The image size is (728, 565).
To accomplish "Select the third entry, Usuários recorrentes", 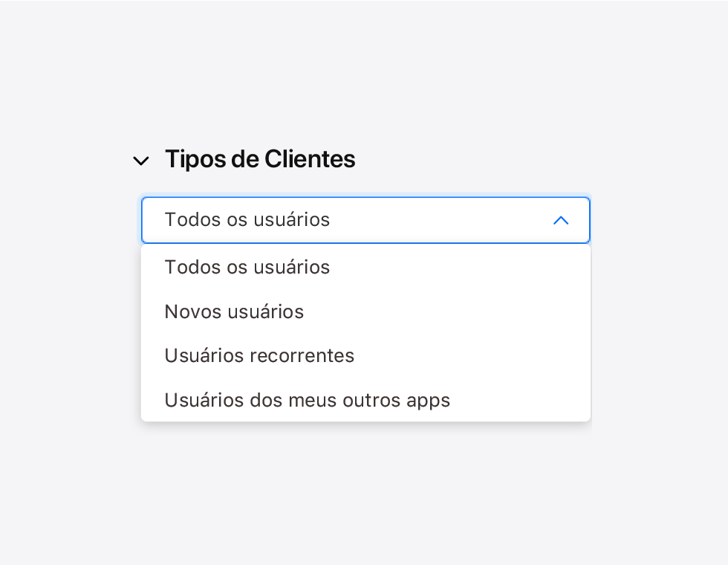I will pyautogui.click(x=365, y=355).
